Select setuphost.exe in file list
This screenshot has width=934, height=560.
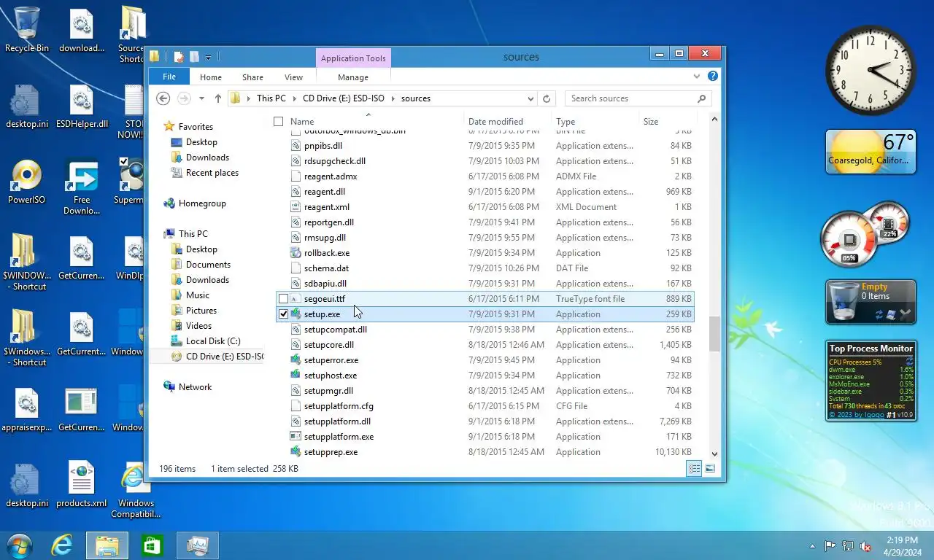coord(485,376)
